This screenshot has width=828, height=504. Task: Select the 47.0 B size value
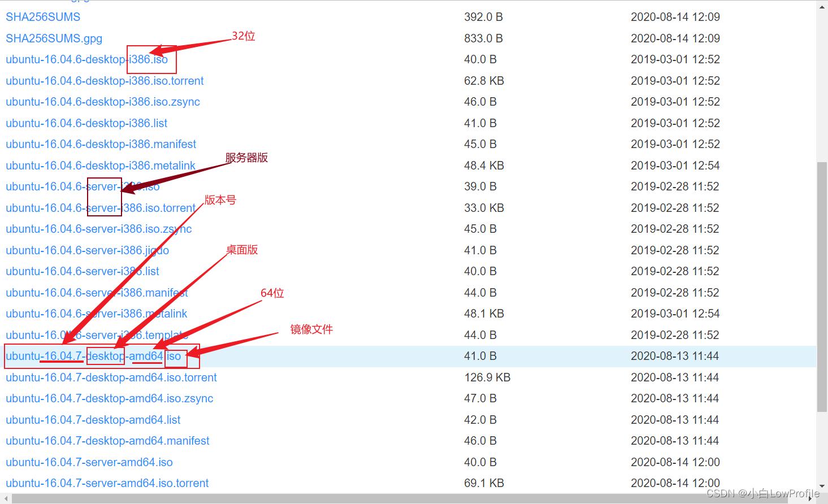(x=480, y=398)
